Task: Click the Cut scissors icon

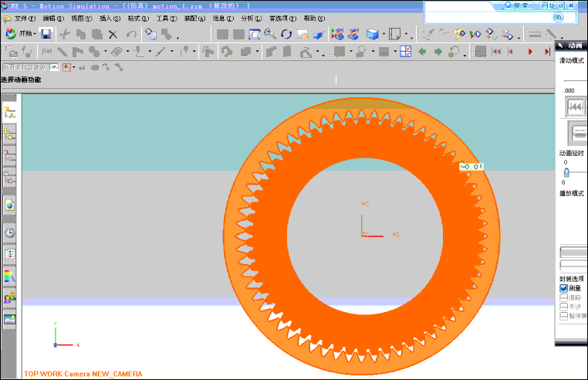Action: pyautogui.click(x=65, y=34)
